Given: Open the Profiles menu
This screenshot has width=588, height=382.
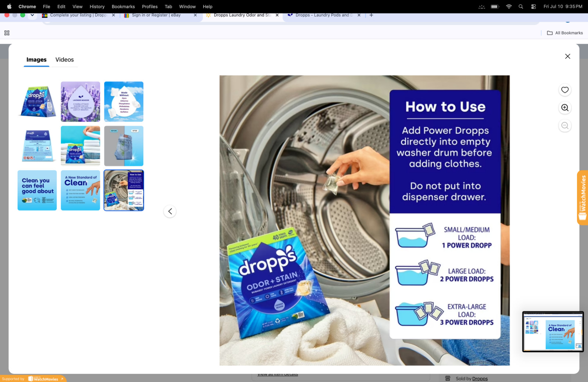Looking at the screenshot, I should pos(150,6).
